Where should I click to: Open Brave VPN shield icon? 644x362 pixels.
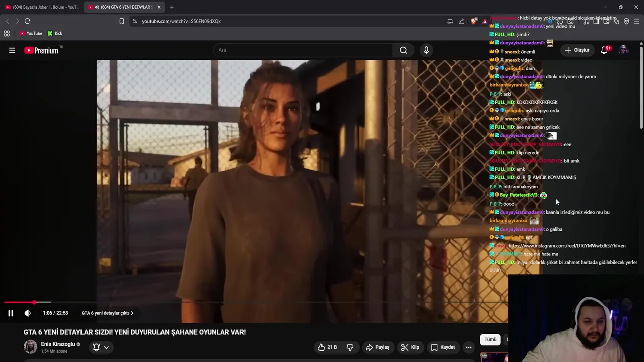(x=626, y=21)
